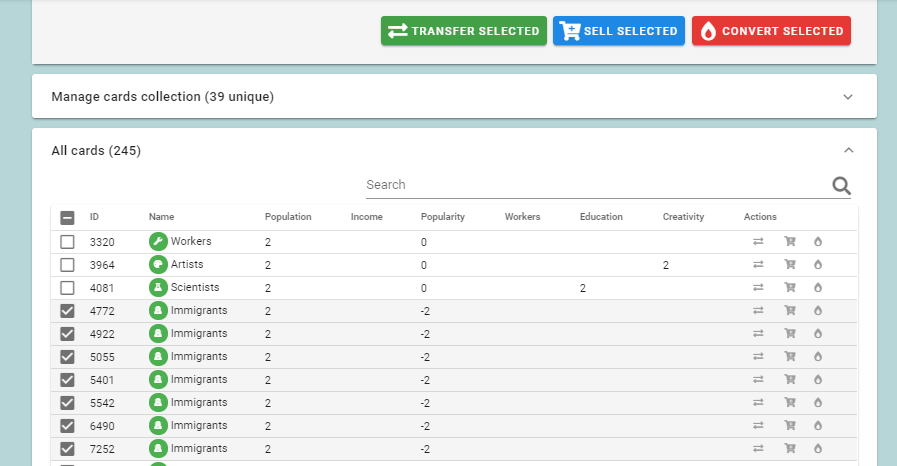Click sell cart icon for Artists card 3964
Screen dimensions: 897x466
789,265
